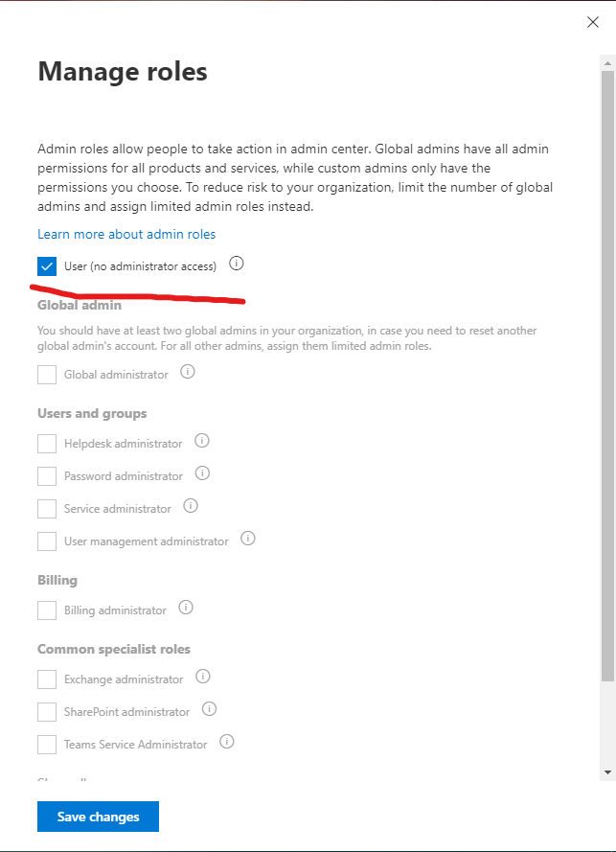The image size is (616, 852).
Task: Show SharePoint administrator info icon
Action: tap(210, 709)
